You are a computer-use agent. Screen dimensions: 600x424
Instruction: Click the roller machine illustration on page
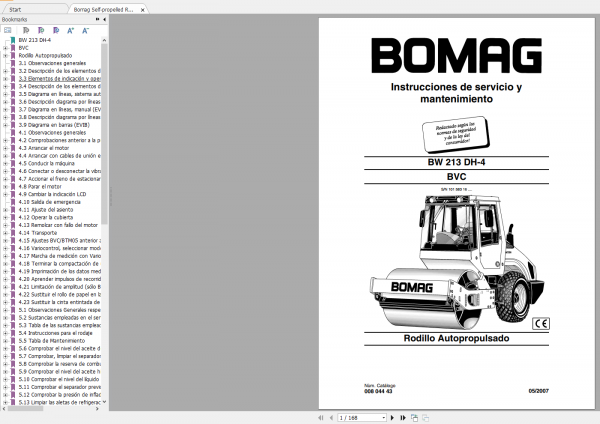pos(457,261)
